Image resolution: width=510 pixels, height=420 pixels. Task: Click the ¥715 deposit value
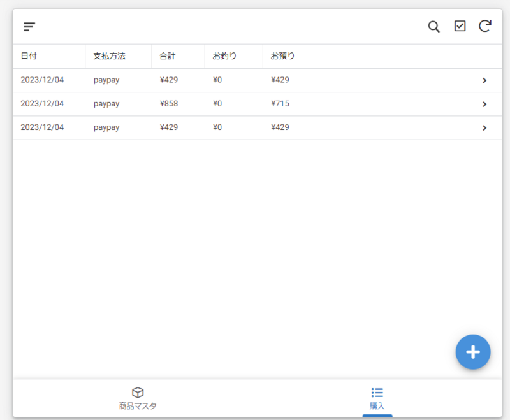pyautogui.click(x=280, y=104)
